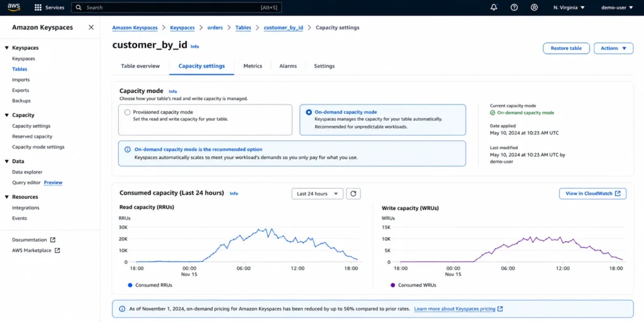This screenshot has height=322, width=644.
Task: Click Info link next to Consumed capacity
Action: tap(234, 194)
